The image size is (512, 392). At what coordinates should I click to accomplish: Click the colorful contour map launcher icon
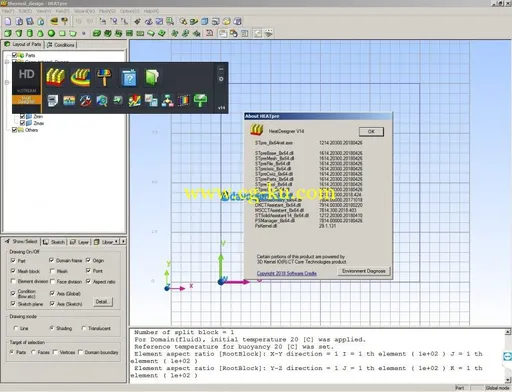pos(69,100)
